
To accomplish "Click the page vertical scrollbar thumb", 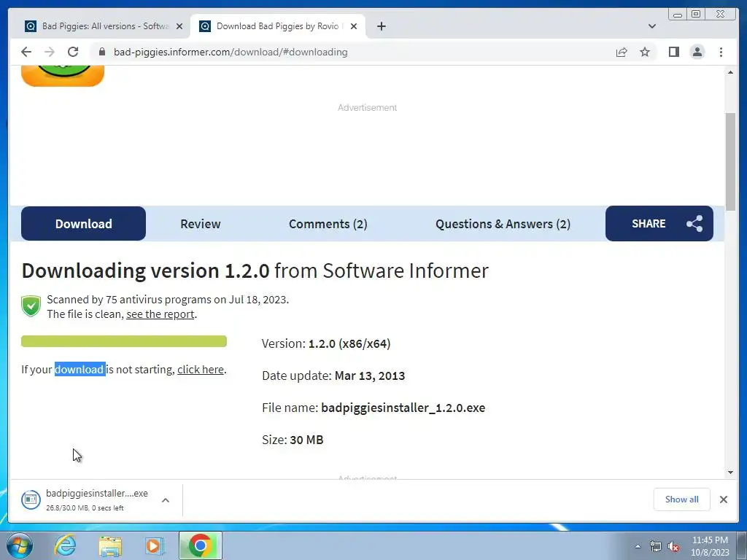I will [x=730, y=162].
